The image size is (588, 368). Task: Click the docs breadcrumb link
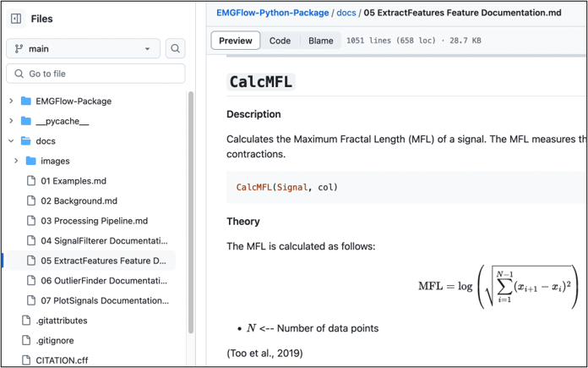pos(347,13)
